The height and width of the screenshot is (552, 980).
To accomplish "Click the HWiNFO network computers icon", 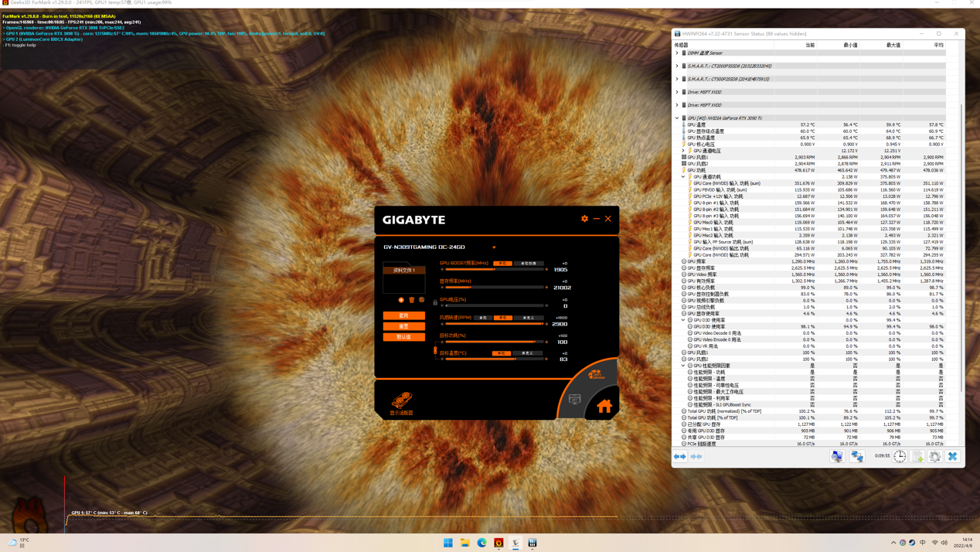I will pos(857,457).
